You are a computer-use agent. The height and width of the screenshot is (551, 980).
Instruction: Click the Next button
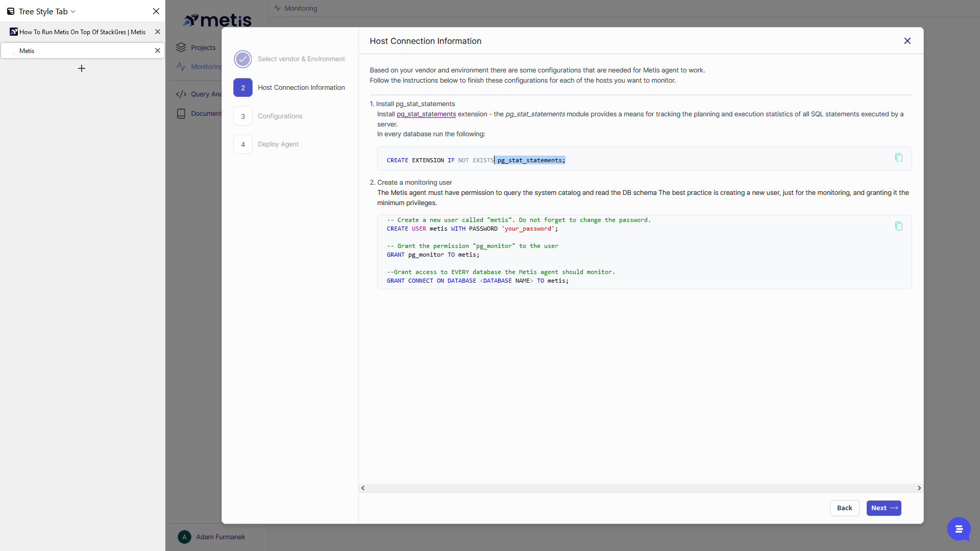(884, 508)
